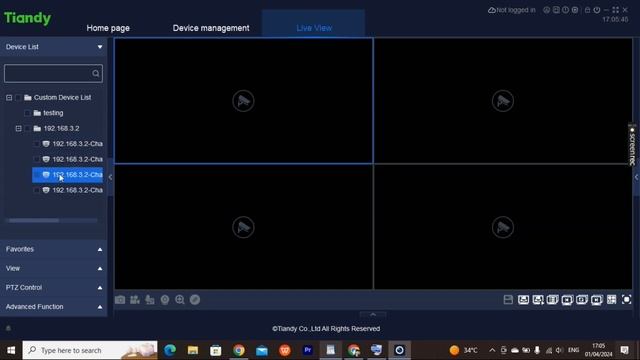This screenshot has height=360, width=640.
Task: Open the right side panel arrow
Action: coord(636,177)
